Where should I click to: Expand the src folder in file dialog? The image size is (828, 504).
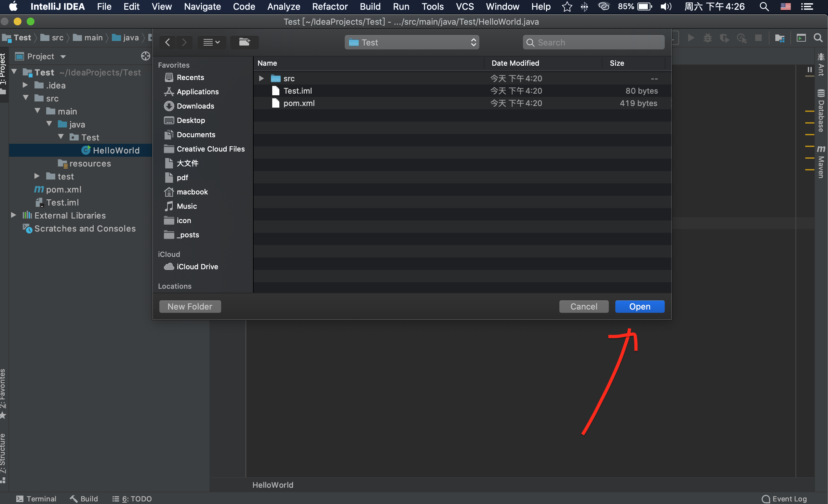point(261,78)
